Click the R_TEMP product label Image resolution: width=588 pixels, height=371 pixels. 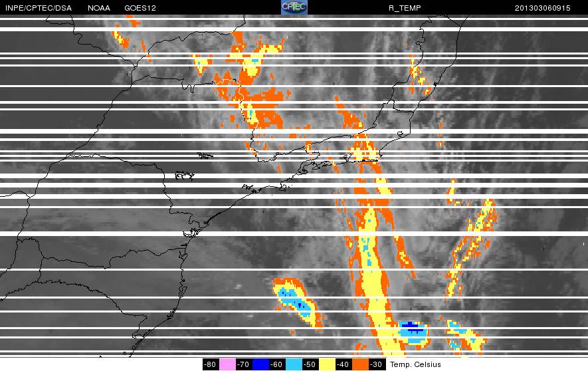[x=405, y=8]
